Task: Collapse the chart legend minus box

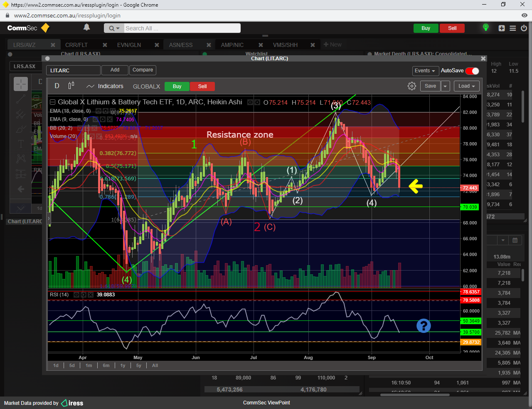Action: click(x=52, y=102)
